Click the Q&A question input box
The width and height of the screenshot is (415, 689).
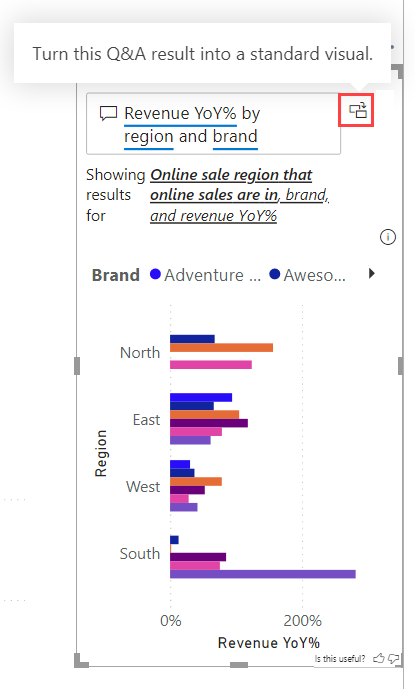click(213, 124)
